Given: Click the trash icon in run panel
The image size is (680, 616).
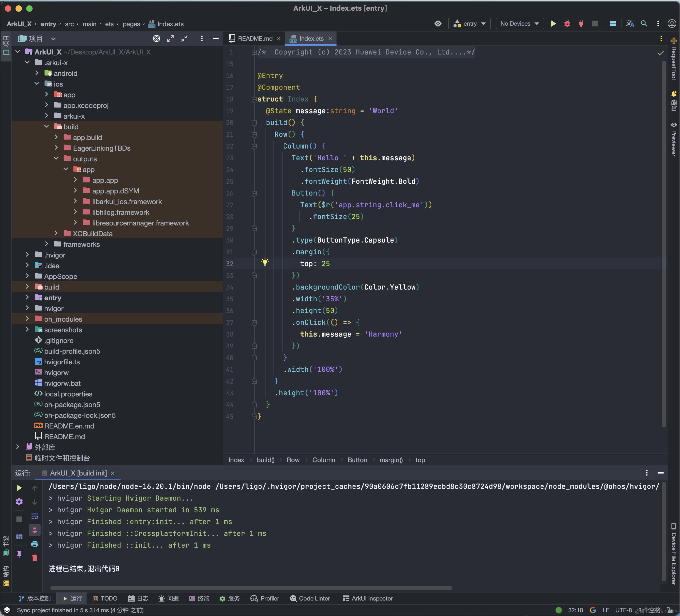Looking at the screenshot, I should [34, 558].
